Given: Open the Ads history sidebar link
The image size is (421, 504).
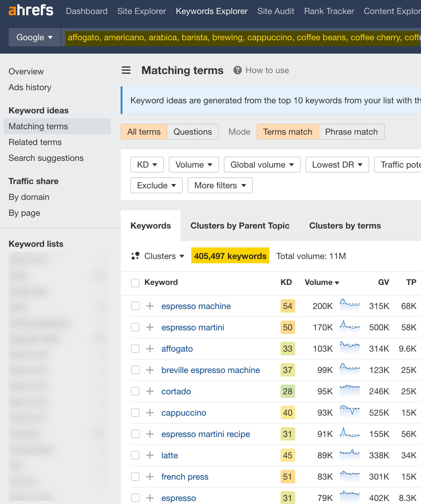Looking at the screenshot, I should pos(30,87).
